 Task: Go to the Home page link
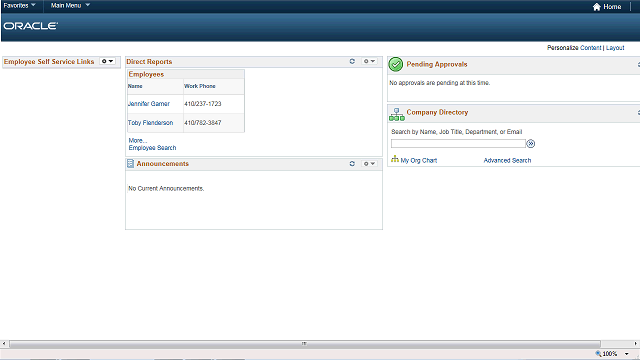(x=612, y=7)
